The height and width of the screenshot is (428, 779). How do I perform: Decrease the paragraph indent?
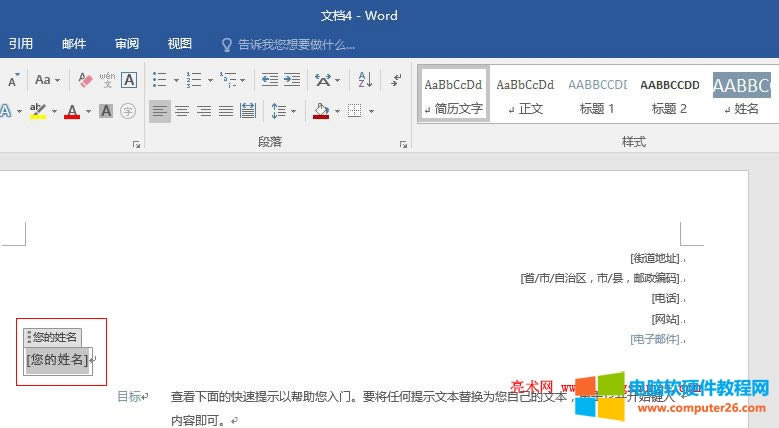point(270,79)
